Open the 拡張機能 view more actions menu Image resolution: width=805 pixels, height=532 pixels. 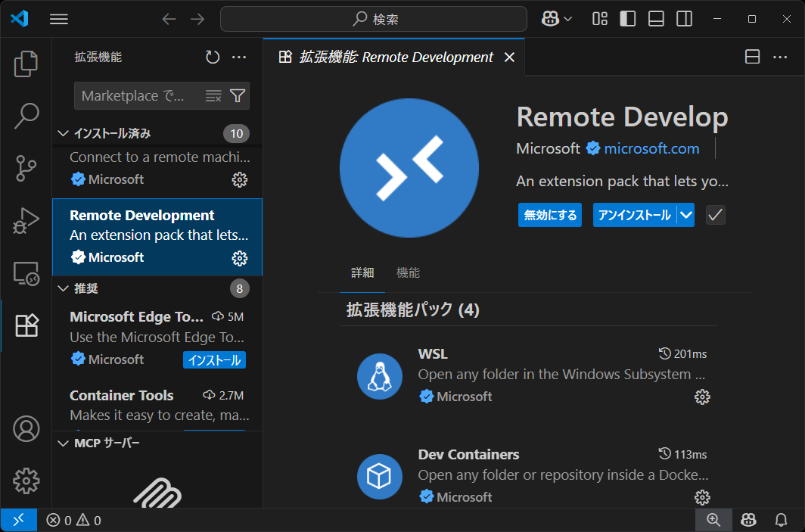(x=239, y=57)
